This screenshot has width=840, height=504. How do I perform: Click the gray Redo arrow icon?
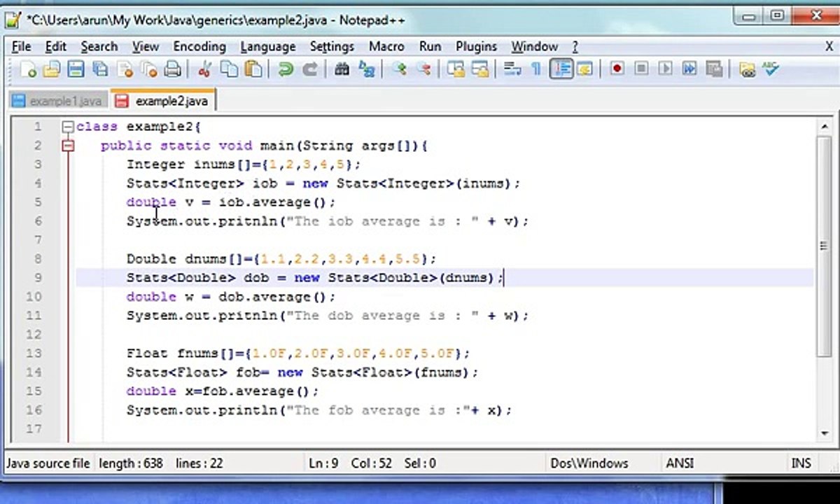pos(309,69)
